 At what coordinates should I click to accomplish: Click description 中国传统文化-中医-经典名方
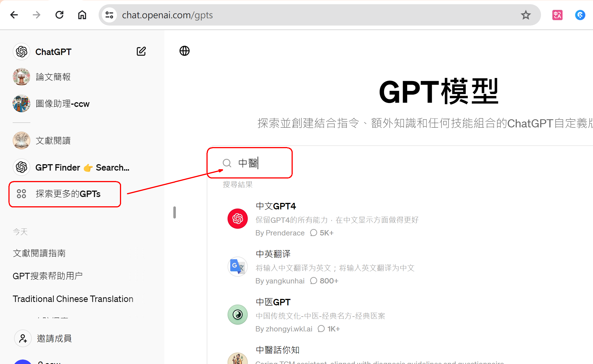pyautogui.click(x=320, y=316)
